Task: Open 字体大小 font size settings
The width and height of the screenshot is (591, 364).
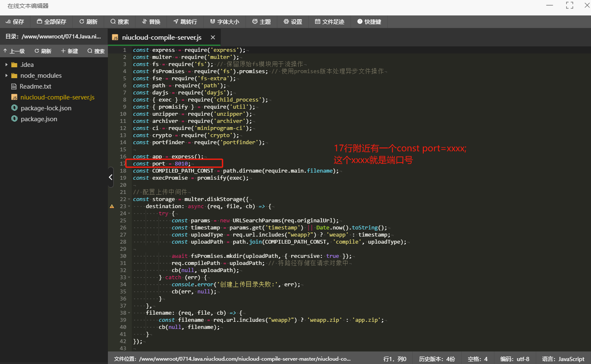Action: coord(225,22)
